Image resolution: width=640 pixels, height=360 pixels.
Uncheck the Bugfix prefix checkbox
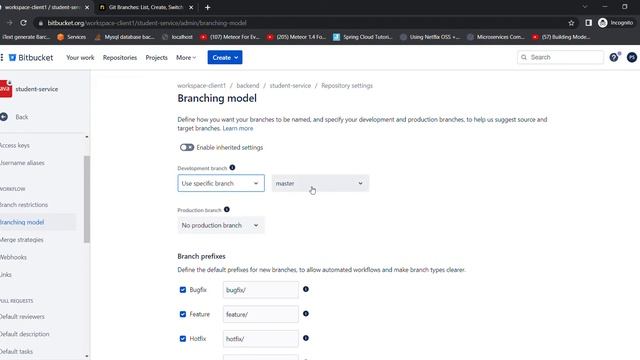point(183,290)
